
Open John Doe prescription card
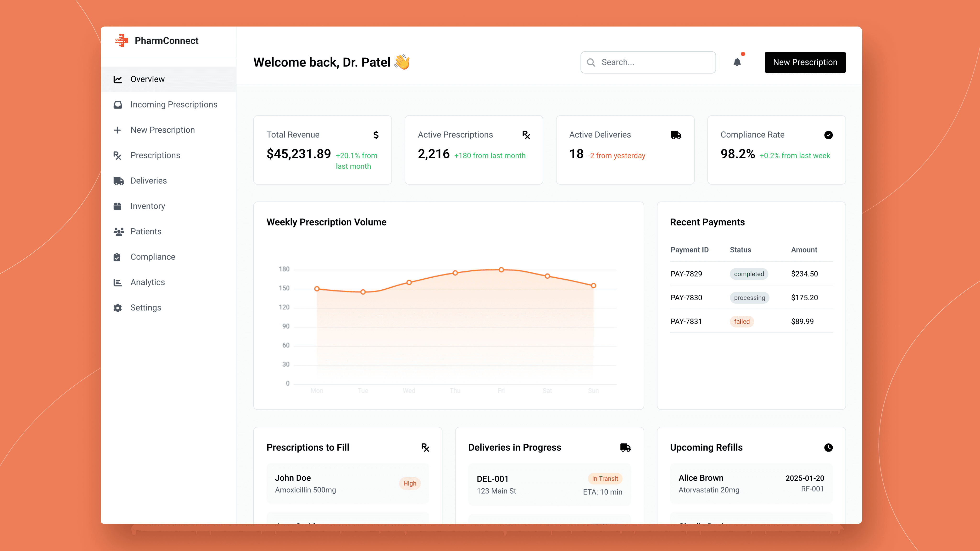[348, 484]
